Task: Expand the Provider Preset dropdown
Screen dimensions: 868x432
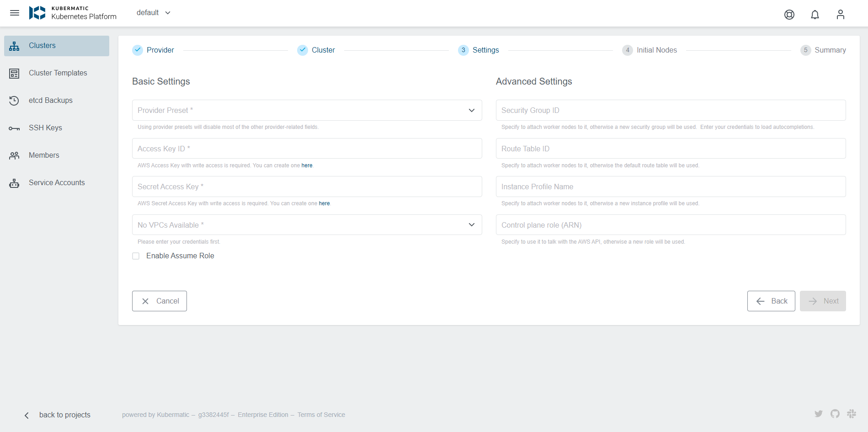Action: coord(307,110)
